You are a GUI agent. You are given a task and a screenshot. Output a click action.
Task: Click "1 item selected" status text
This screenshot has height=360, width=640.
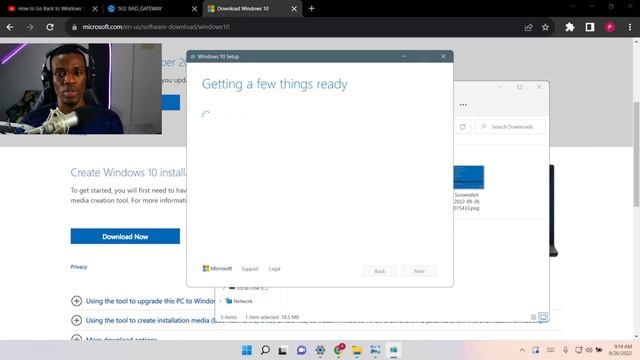(x=262, y=317)
